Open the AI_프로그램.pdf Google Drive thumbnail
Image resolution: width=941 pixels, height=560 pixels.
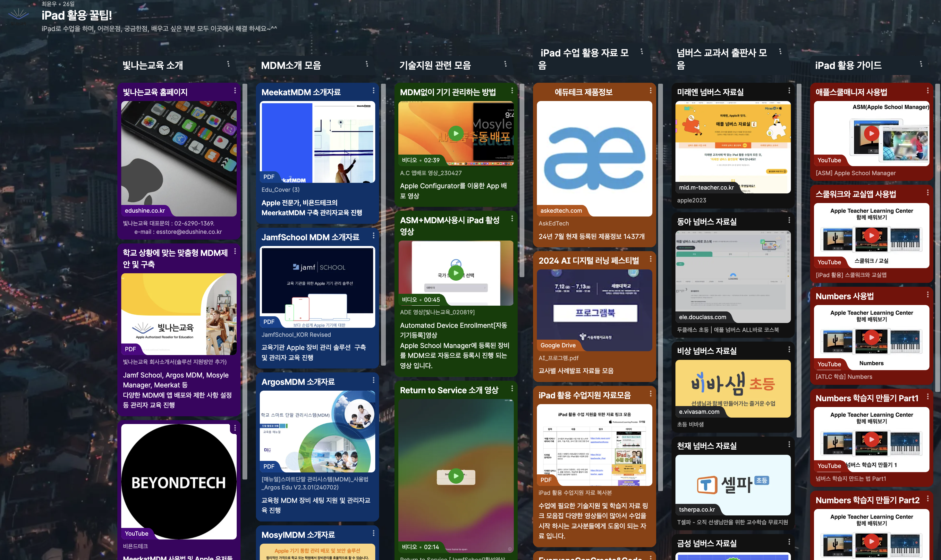pyautogui.click(x=594, y=310)
